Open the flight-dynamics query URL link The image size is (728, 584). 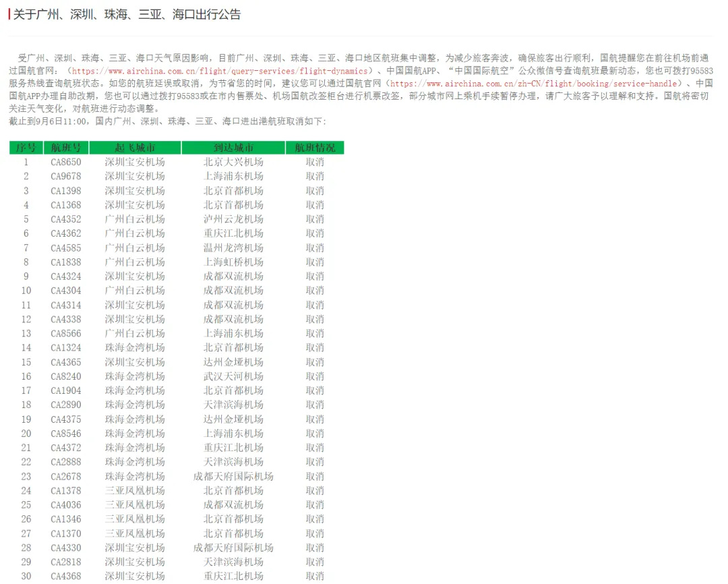[220, 71]
